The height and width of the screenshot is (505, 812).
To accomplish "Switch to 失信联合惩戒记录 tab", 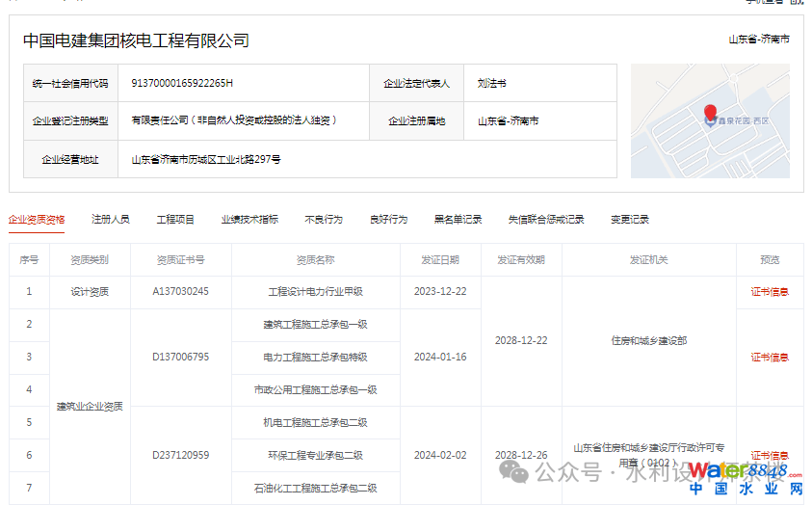I will 546,220.
